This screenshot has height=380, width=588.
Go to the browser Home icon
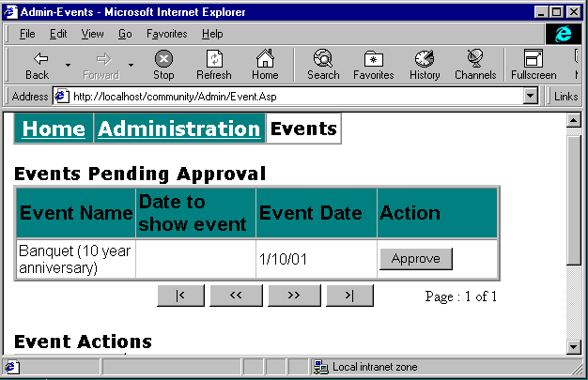[x=265, y=58]
